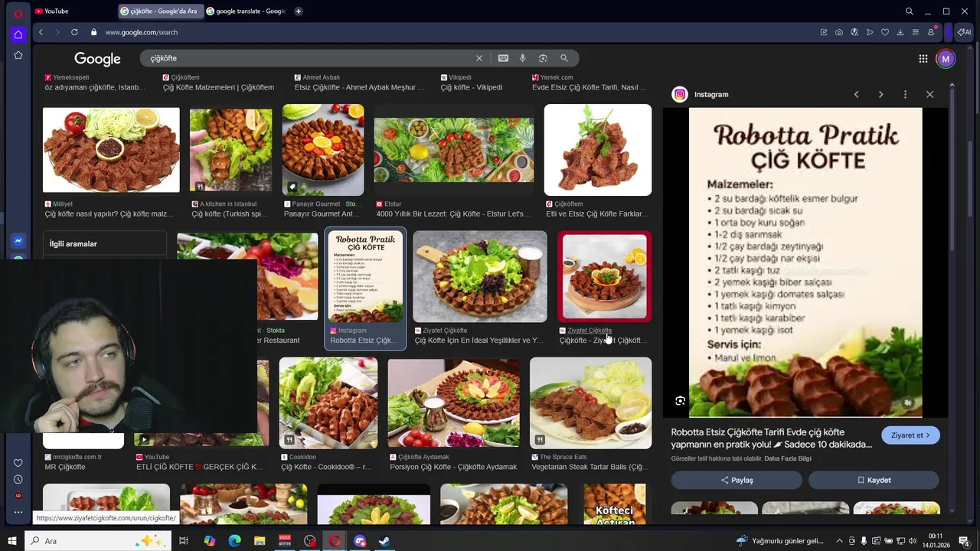This screenshot has width=980, height=551.
Task: Open easy setup sliders icon
Action: (916, 32)
